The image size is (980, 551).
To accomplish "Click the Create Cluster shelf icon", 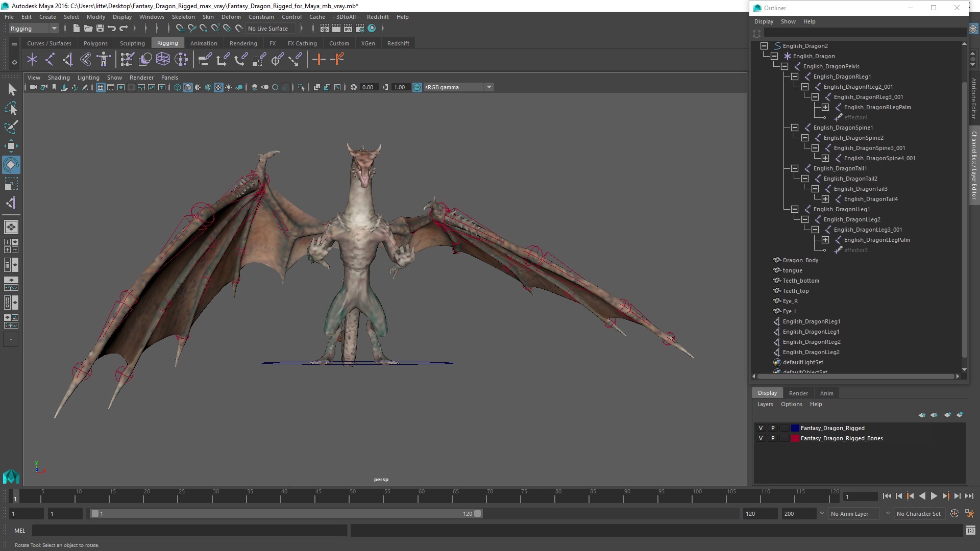I will (181, 60).
